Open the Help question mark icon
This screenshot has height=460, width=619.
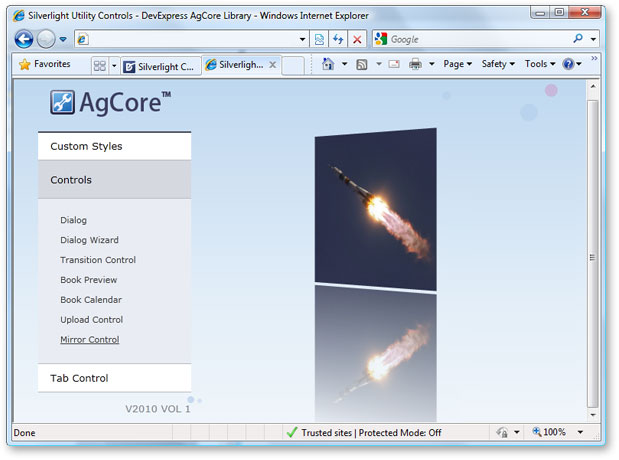point(568,64)
